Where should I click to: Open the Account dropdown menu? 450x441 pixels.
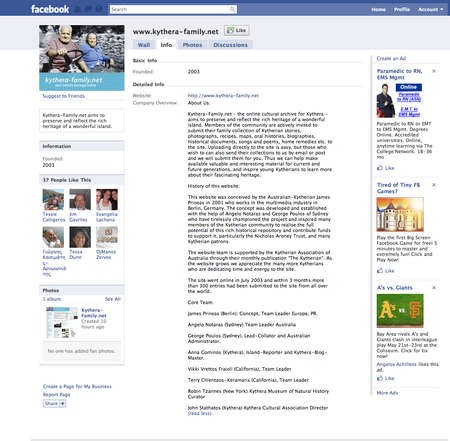(x=431, y=9)
